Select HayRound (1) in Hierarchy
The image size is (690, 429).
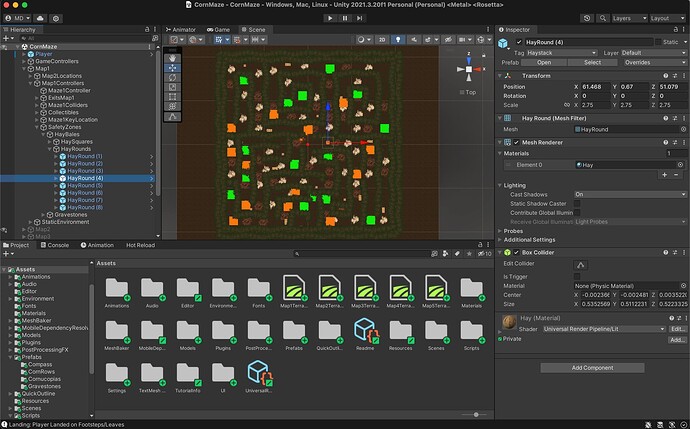coord(84,156)
